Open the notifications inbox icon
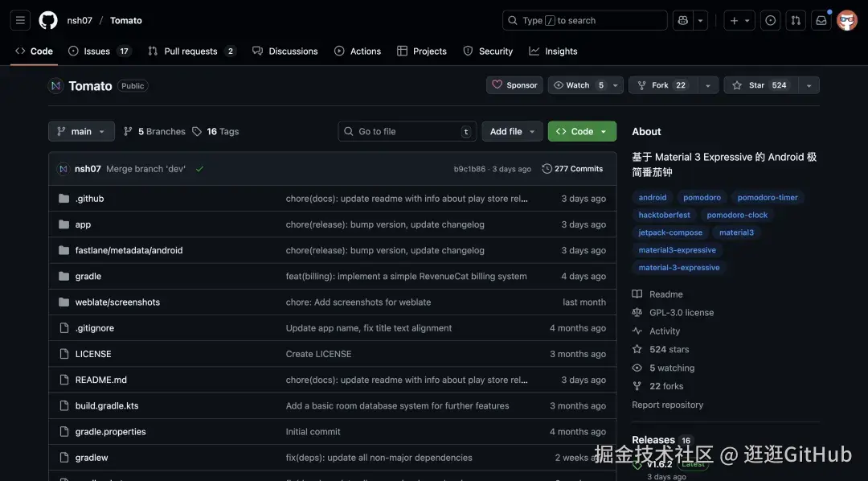Image resolution: width=868 pixels, height=481 pixels. pos(821,20)
